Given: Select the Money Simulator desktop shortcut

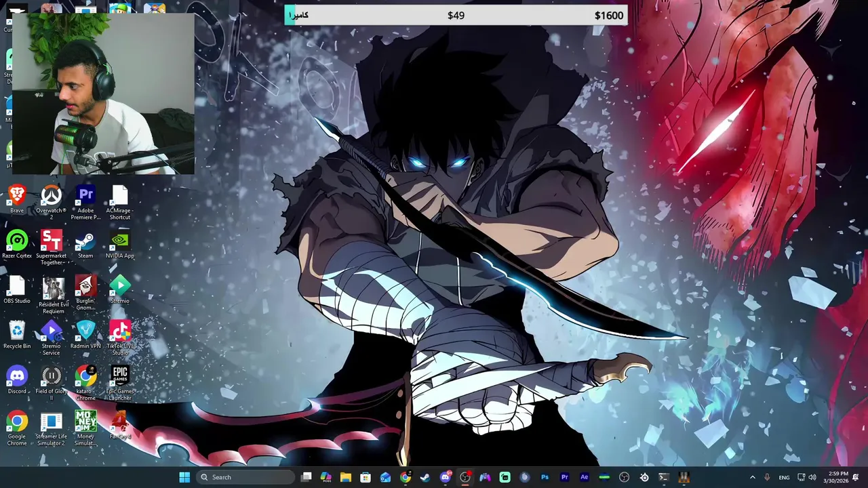Looking at the screenshot, I should coord(85,428).
